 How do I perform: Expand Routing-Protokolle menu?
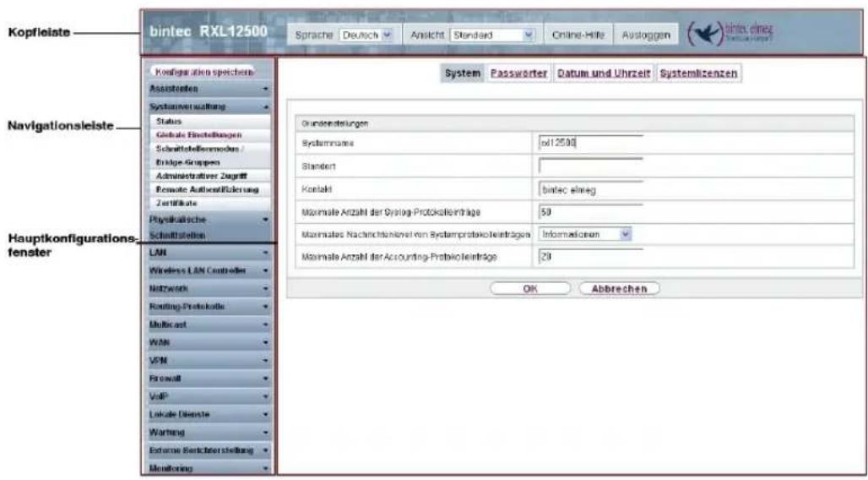pyautogui.click(x=209, y=307)
